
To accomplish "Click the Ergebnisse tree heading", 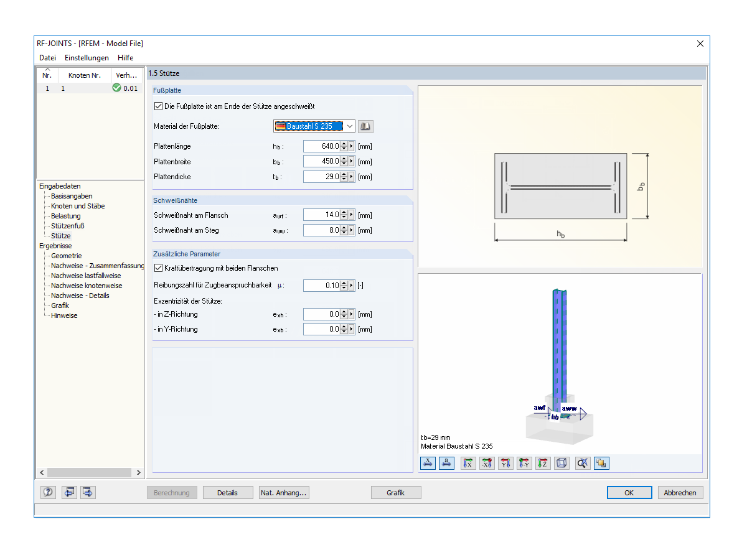I will click(x=55, y=246).
